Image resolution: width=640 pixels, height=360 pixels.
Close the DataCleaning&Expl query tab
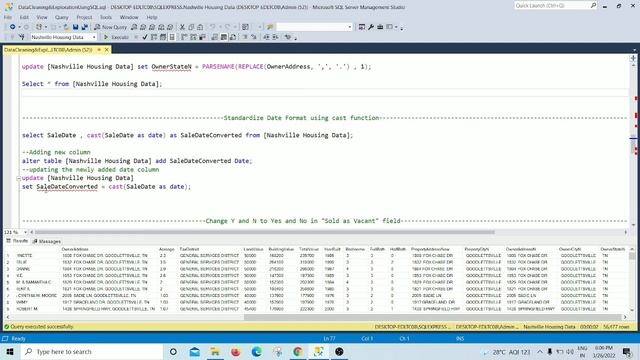tap(107, 50)
